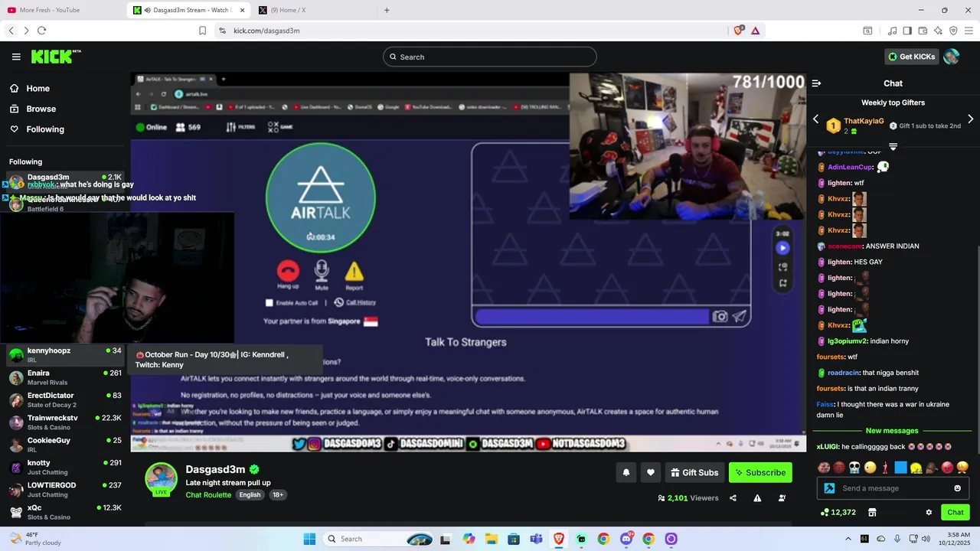Viewport: 980px width, 551px height.
Task: Open the Discord taskbar icon
Action: (x=626, y=539)
